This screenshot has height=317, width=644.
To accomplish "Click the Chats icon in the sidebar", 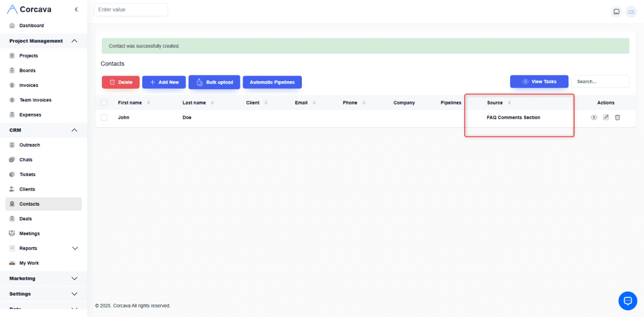I will pos(12,160).
